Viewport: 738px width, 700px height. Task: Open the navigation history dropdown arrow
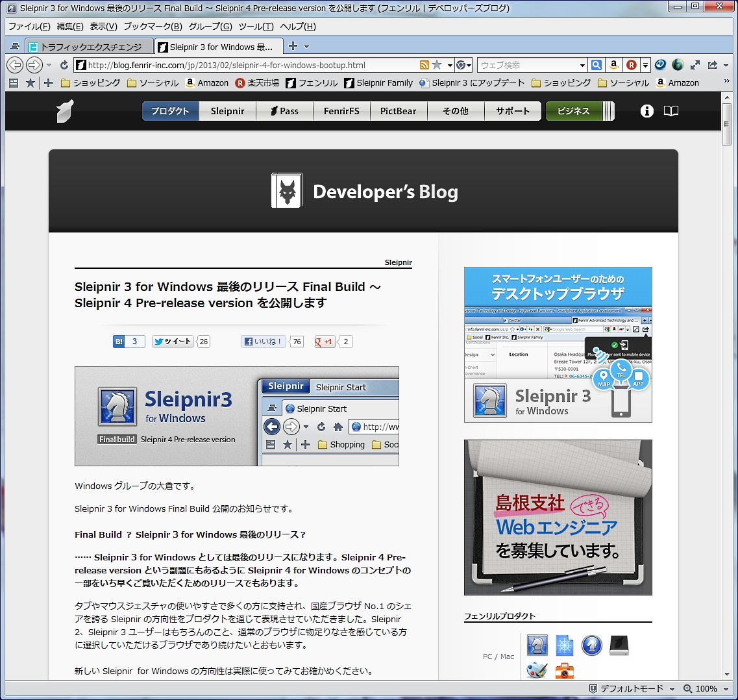click(x=49, y=65)
